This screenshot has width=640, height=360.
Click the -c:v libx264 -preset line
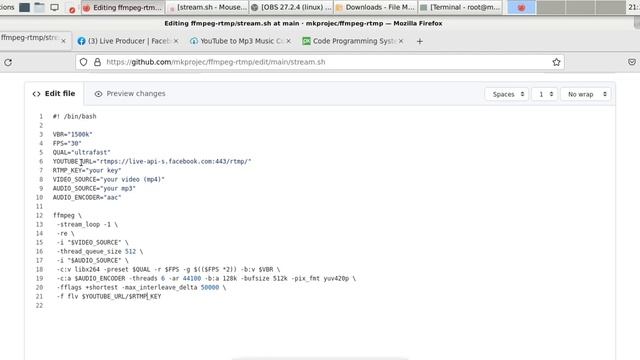pyautogui.click(x=168, y=269)
